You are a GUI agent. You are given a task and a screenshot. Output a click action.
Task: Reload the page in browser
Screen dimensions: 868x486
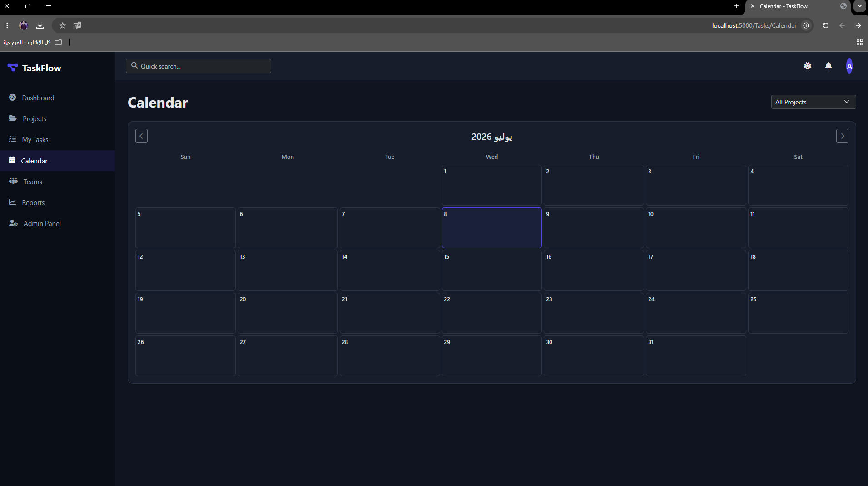tap(826, 25)
